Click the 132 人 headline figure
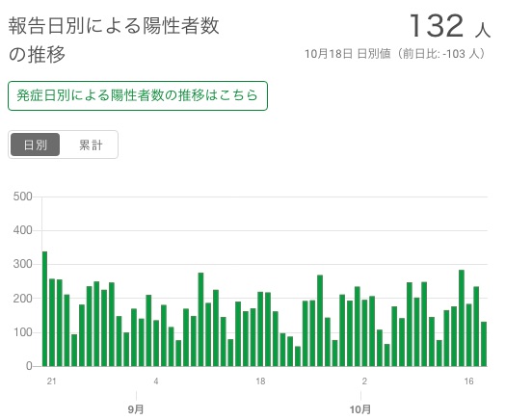The height and width of the screenshot is (420, 505). [450, 26]
